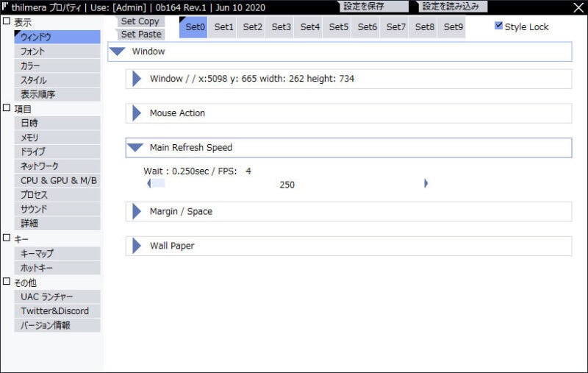Toggle the Style Lock checkbox
588x373 pixels.
[x=498, y=26]
